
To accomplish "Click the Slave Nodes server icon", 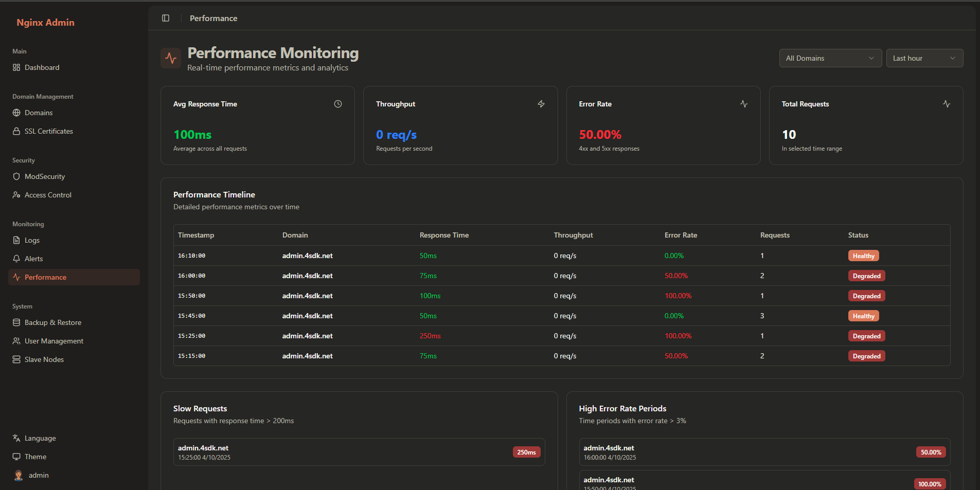I will [x=16, y=359].
